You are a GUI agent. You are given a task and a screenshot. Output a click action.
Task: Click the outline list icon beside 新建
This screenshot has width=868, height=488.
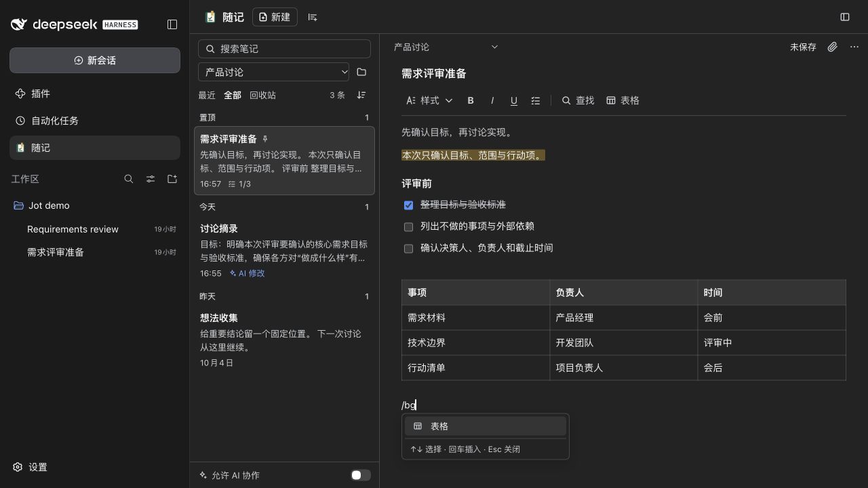pyautogui.click(x=313, y=17)
